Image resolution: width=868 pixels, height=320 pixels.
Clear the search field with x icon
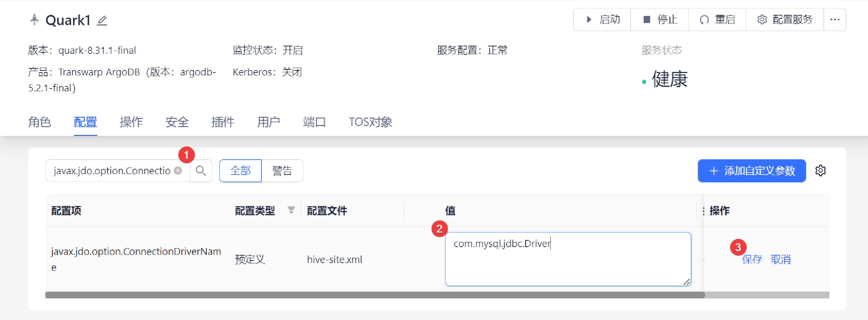(x=178, y=171)
